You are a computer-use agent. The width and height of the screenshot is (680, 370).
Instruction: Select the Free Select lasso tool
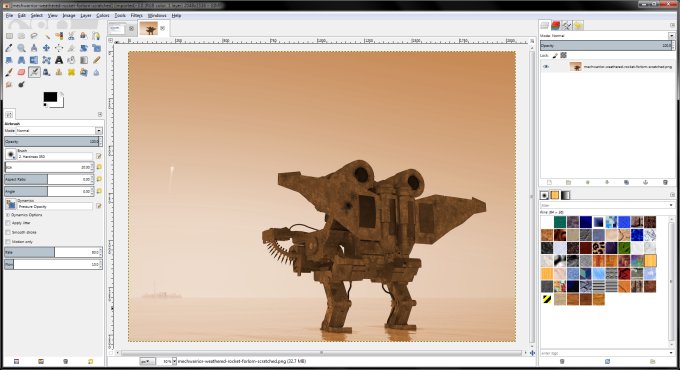tap(34, 36)
